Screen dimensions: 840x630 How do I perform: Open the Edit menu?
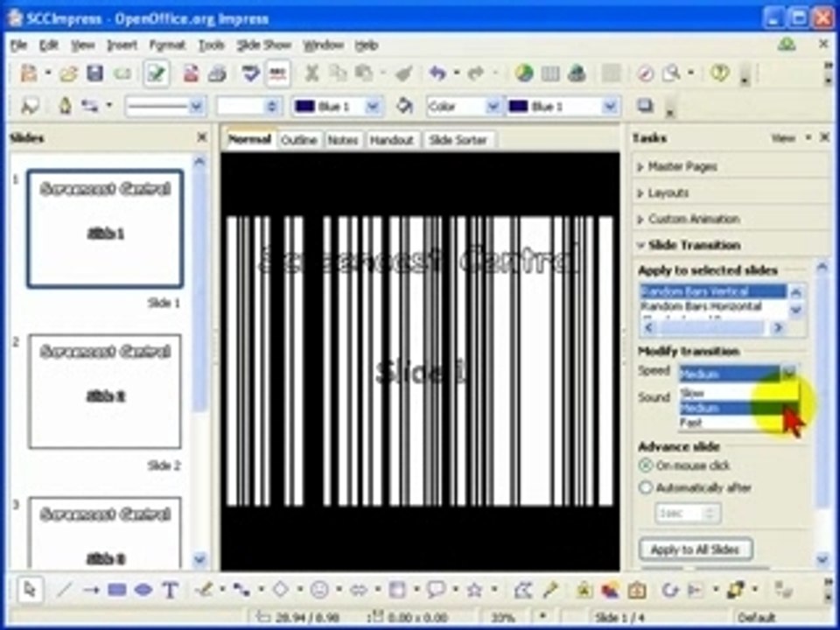[49, 45]
